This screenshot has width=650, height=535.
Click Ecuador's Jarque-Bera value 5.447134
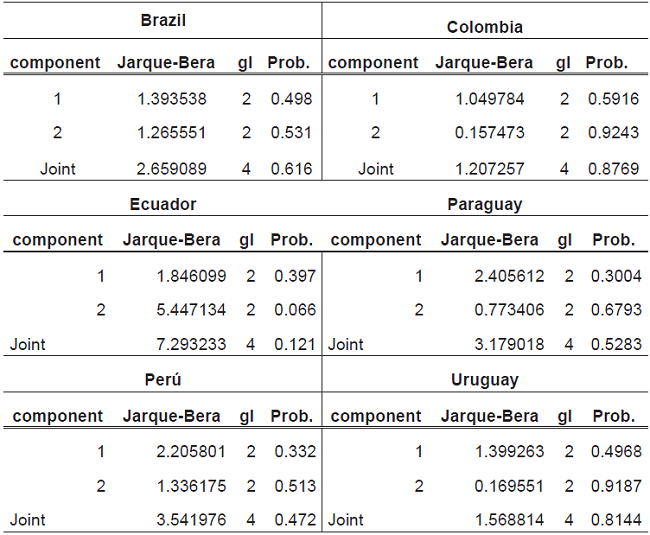click(x=184, y=310)
